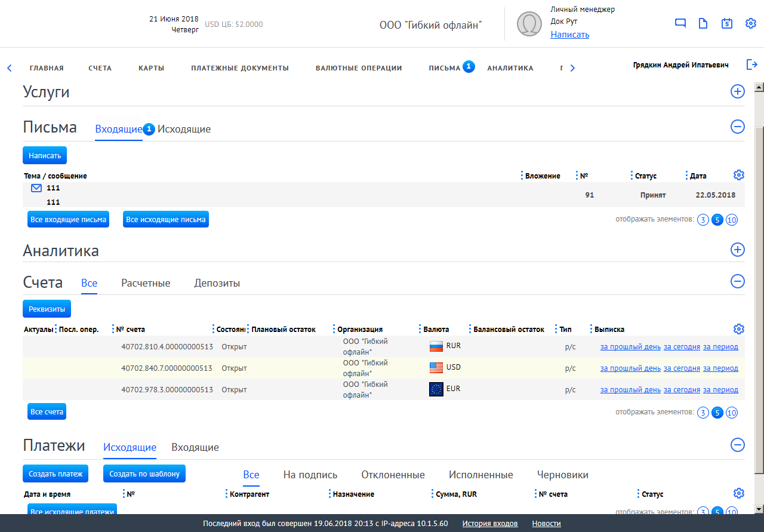
Task: Open Все исходящие письма
Action: tap(166, 219)
